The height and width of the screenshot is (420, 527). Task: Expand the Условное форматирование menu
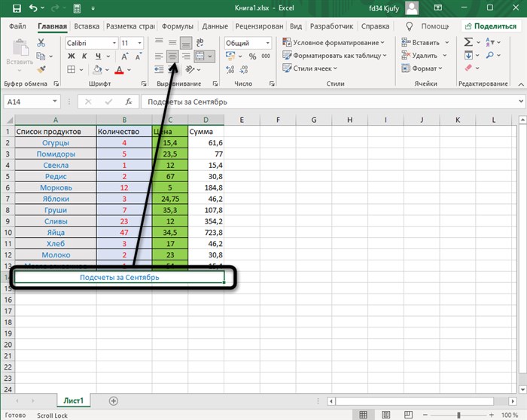pos(334,43)
